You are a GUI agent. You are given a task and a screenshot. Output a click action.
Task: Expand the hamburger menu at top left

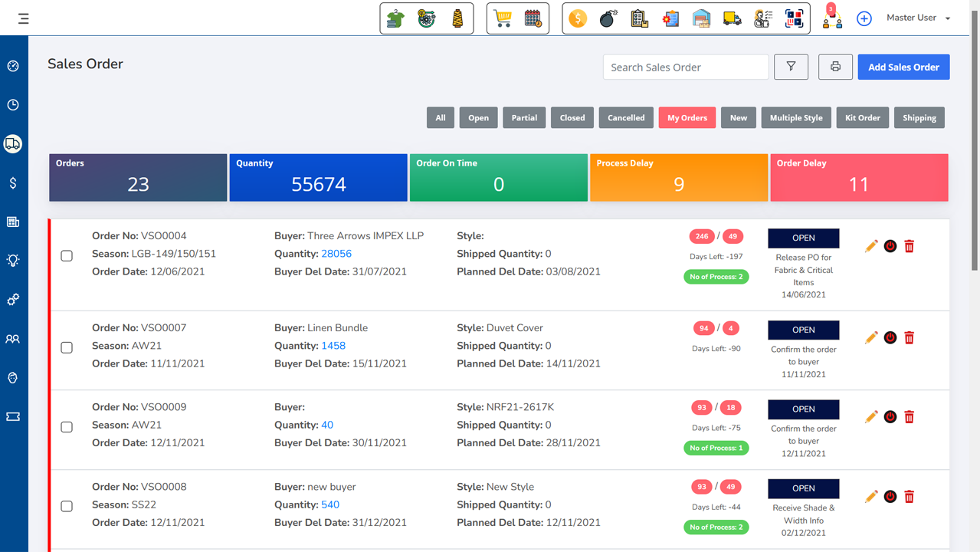(x=23, y=18)
